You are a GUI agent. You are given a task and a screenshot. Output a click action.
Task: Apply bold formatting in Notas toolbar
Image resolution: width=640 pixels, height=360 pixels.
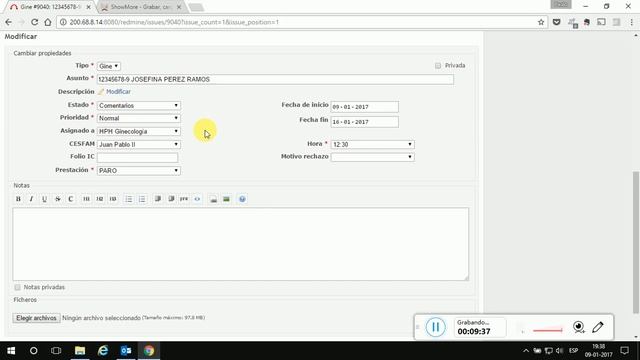(x=18, y=199)
